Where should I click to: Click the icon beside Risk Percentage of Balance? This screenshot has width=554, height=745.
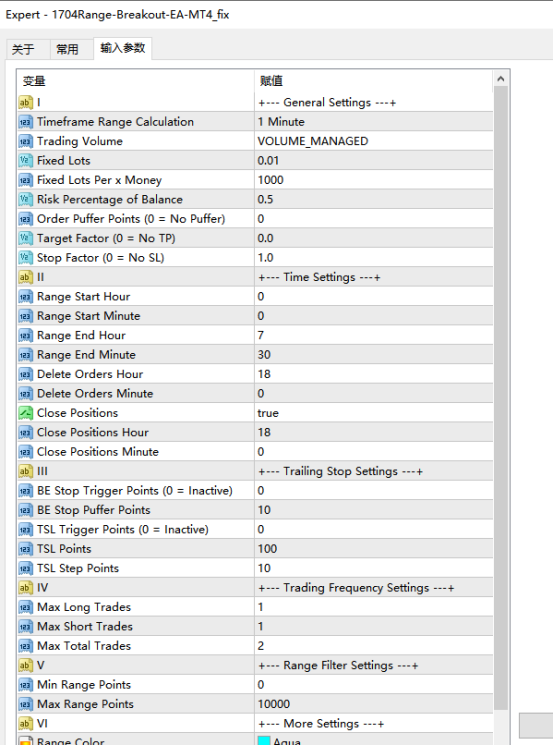pos(25,200)
